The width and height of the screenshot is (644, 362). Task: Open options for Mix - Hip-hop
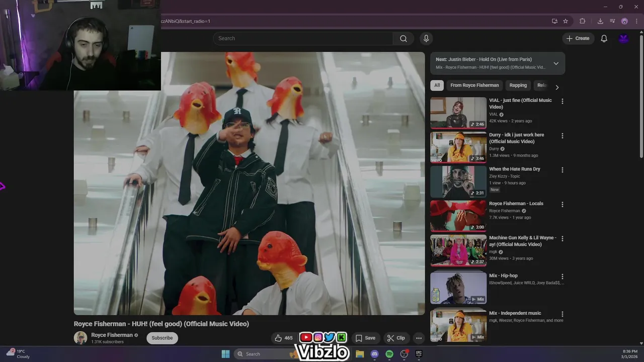click(562, 277)
